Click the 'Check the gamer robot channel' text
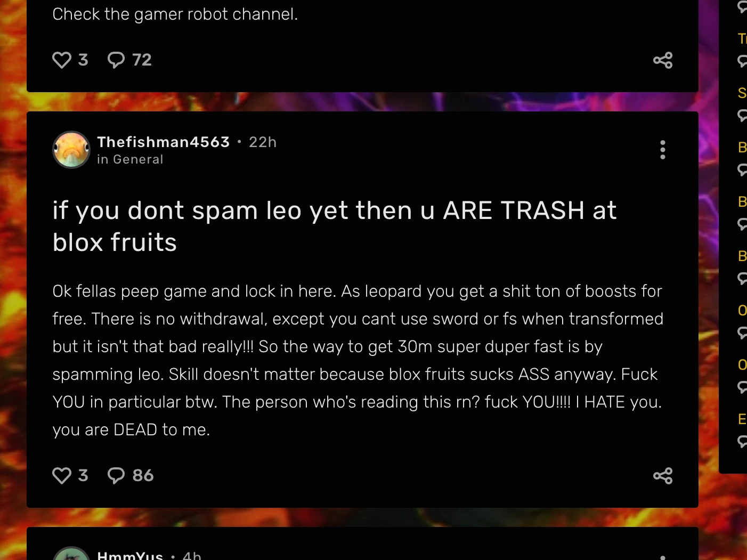This screenshot has height=560, width=747. (x=175, y=14)
